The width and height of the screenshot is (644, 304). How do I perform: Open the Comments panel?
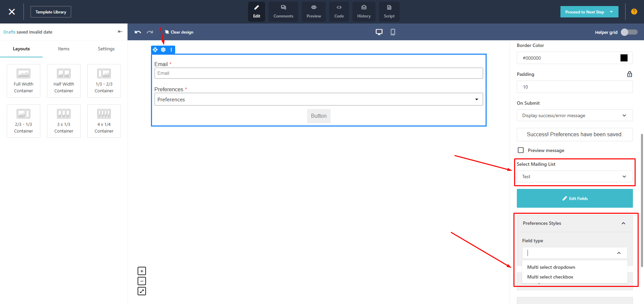pos(283,12)
